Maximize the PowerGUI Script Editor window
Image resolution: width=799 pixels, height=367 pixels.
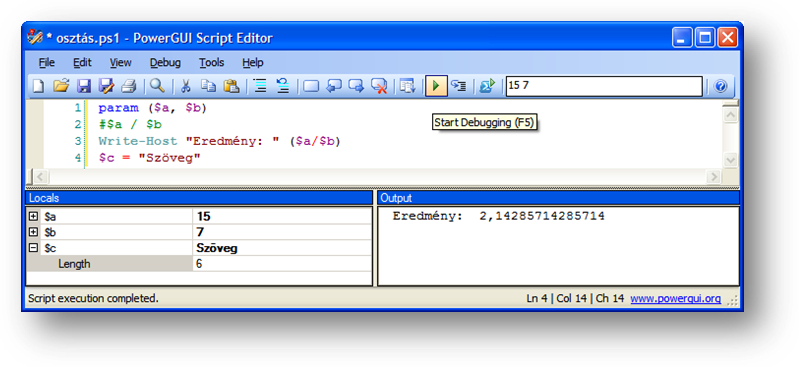click(705, 38)
